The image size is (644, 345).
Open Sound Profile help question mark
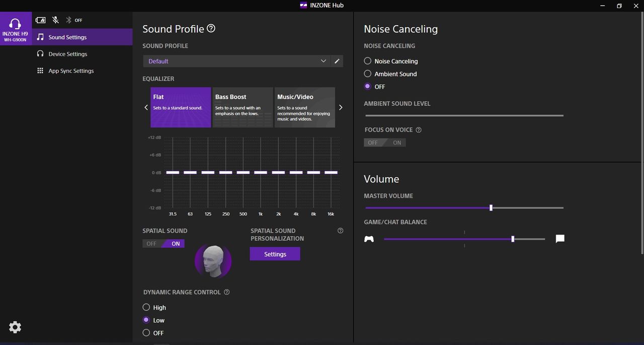coord(211,29)
